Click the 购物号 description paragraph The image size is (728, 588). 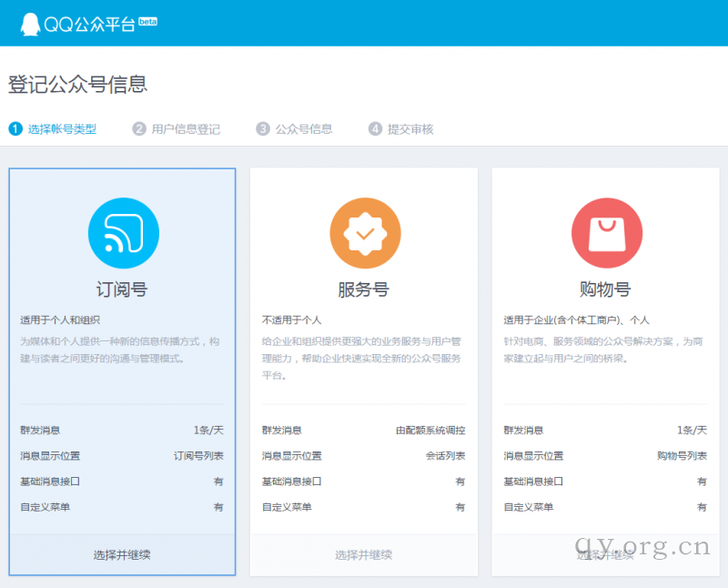point(603,350)
